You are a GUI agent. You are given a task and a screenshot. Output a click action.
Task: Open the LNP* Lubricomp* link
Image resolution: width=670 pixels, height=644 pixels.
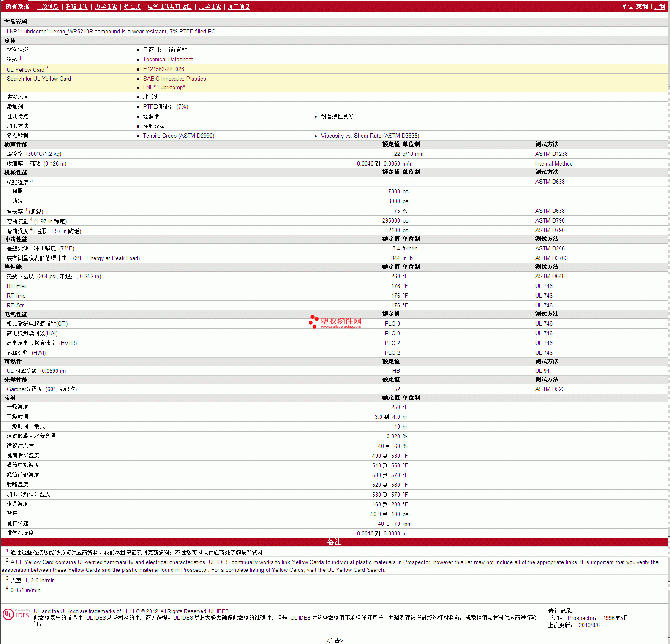tap(164, 87)
